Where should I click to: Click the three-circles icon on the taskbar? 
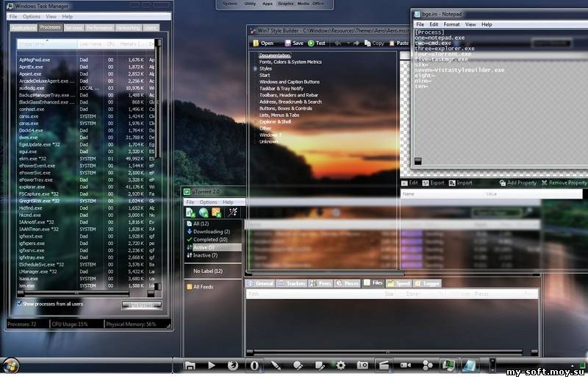click(x=427, y=365)
